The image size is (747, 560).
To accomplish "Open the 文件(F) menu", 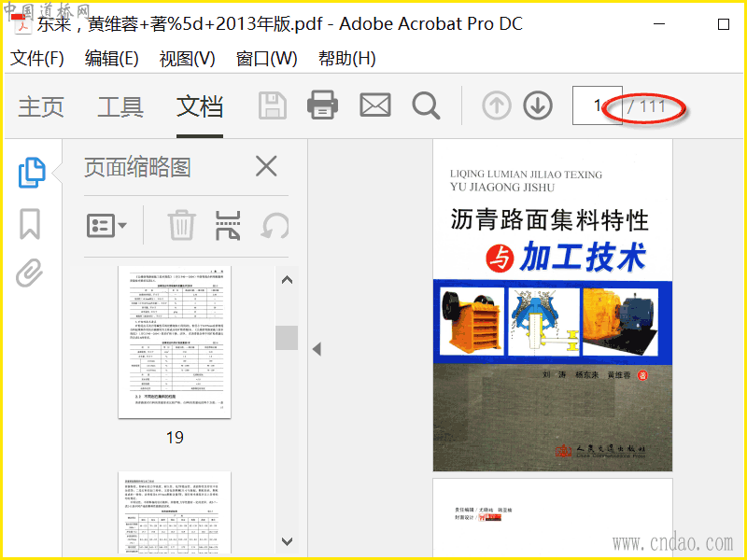I will pyautogui.click(x=37, y=58).
